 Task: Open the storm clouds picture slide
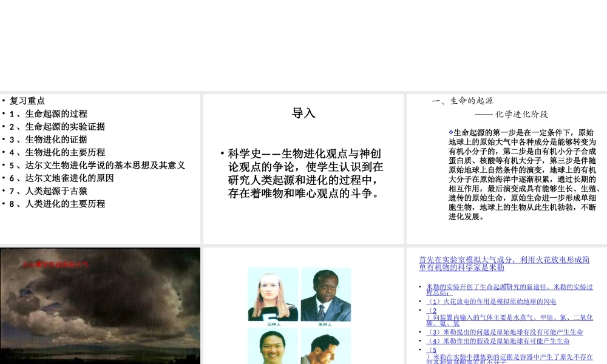click(100, 306)
